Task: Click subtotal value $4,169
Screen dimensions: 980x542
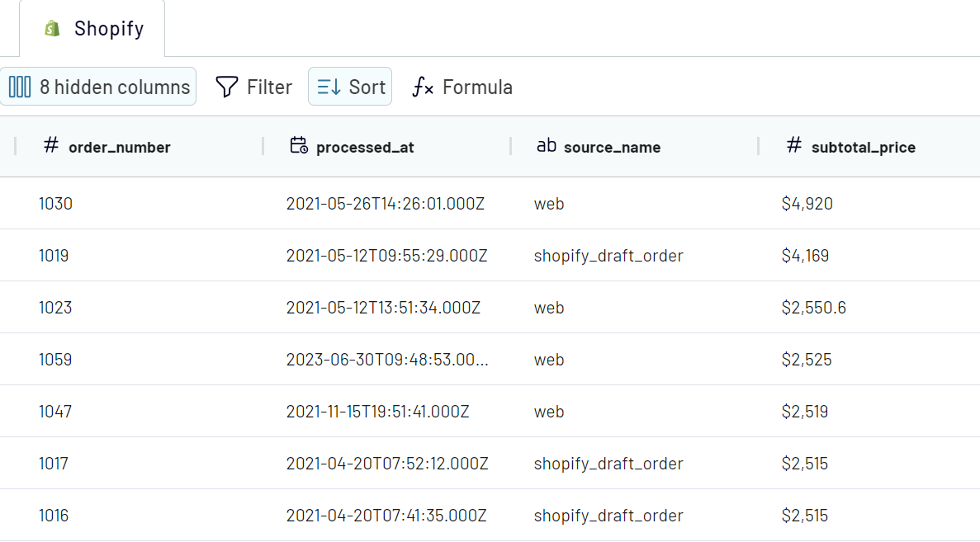Action: (x=805, y=256)
